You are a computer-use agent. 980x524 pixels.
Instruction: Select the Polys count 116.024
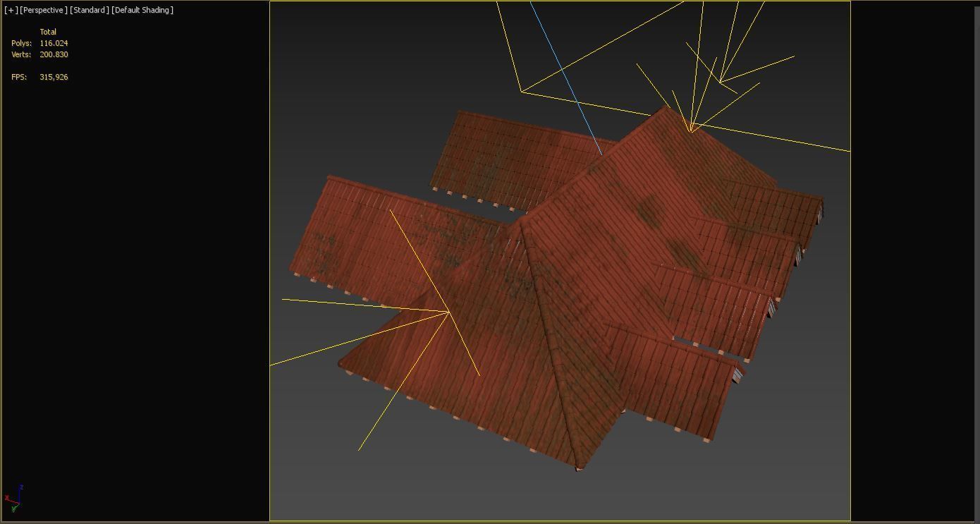point(54,43)
